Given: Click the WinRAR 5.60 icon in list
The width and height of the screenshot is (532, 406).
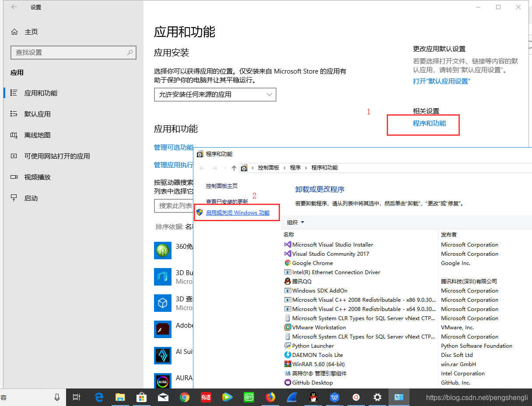Looking at the screenshot, I should click(288, 364).
